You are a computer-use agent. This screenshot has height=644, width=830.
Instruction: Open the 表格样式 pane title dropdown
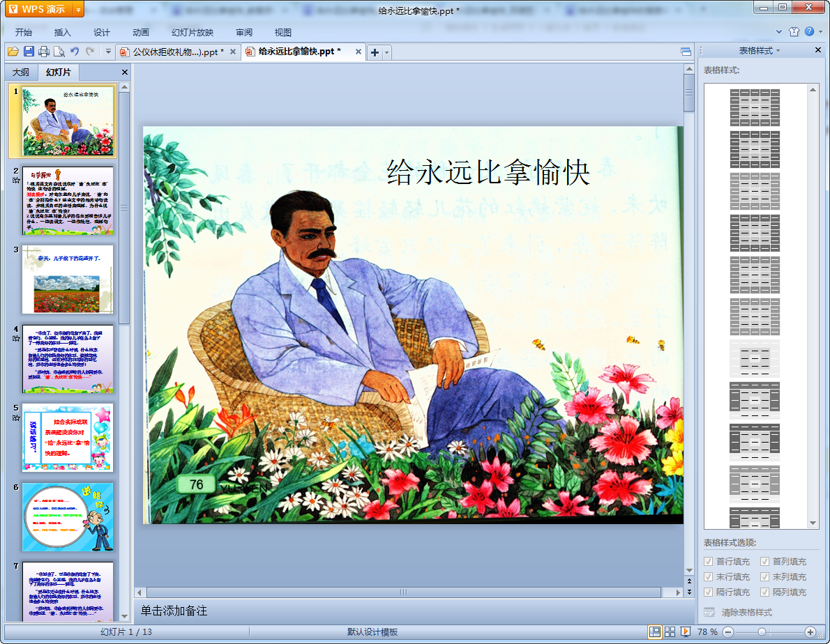pyautogui.click(x=778, y=51)
